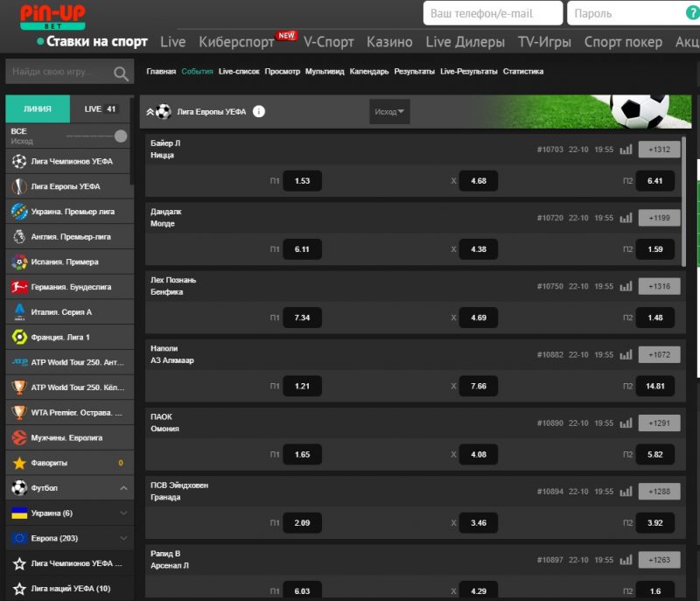This screenshot has width=700, height=601.
Task: Open the Статистика link
Action: pyautogui.click(x=523, y=72)
